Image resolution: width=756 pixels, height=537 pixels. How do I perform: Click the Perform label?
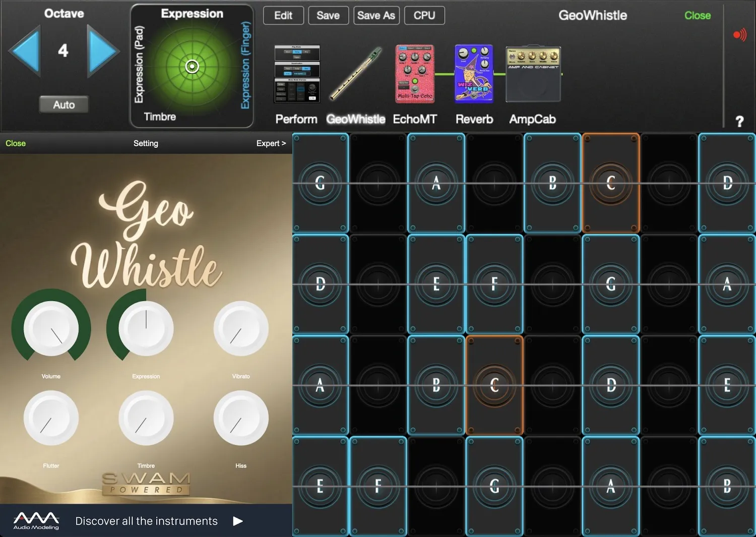pos(296,119)
